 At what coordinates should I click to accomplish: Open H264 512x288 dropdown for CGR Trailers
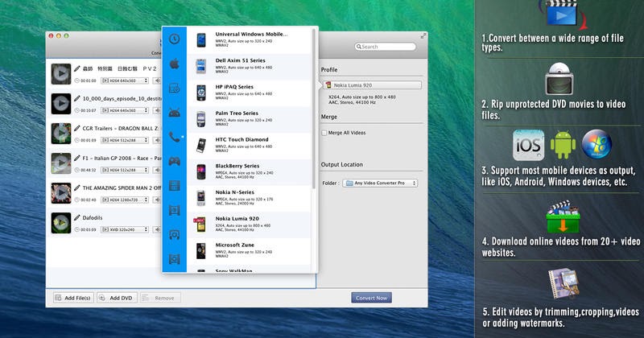click(125, 141)
